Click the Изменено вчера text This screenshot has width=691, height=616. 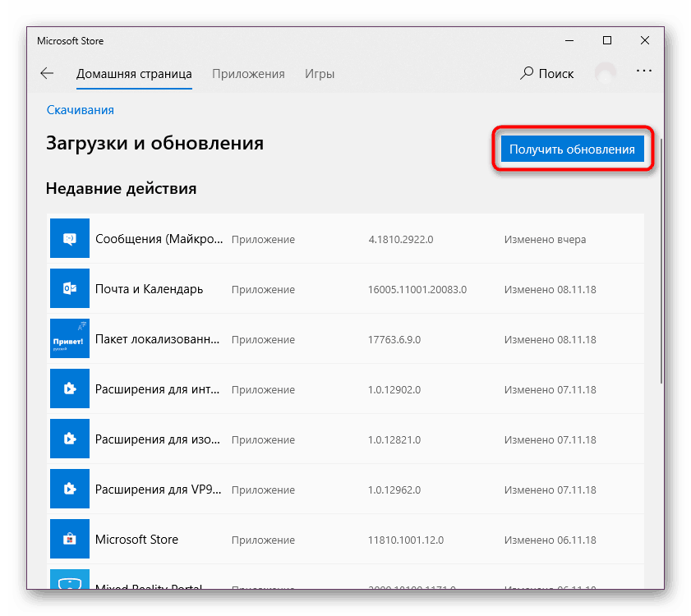point(545,239)
